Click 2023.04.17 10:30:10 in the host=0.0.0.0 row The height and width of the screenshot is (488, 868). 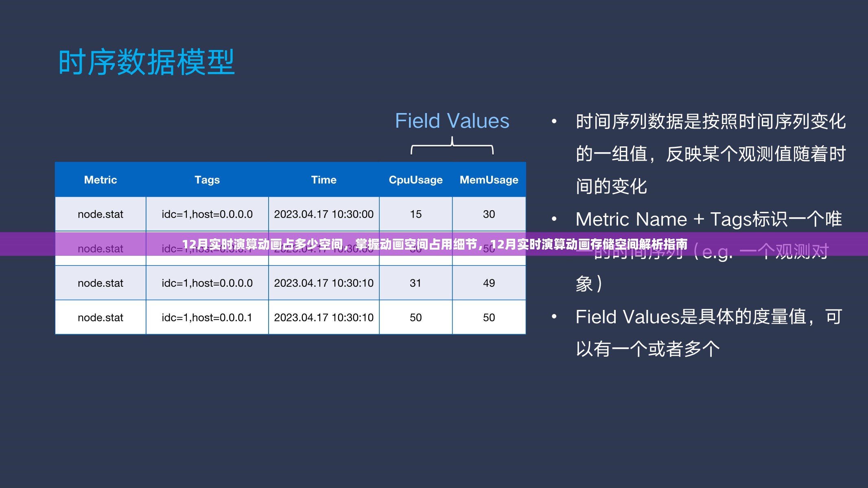click(324, 283)
